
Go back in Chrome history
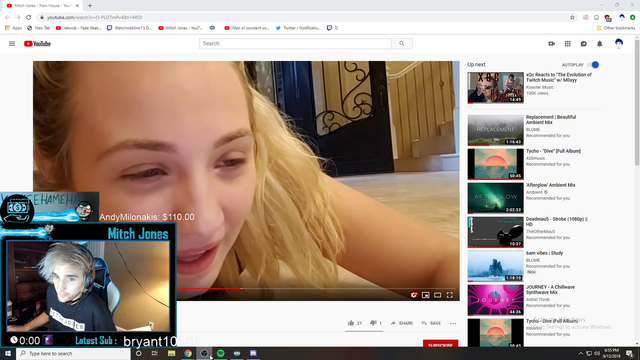(7, 18)
